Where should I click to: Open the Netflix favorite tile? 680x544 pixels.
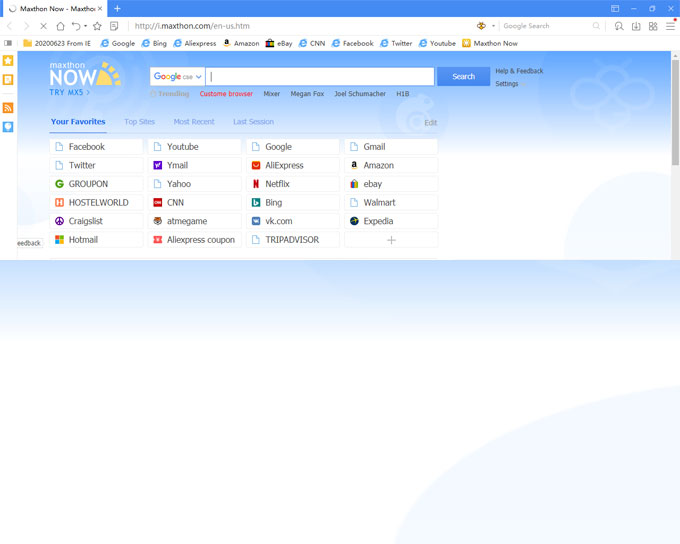[293, 184]
